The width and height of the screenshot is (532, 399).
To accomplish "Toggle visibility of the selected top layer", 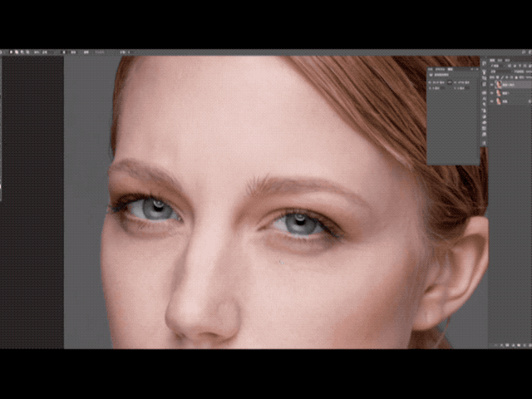I will pyautogui.click(x=491, y=85).
